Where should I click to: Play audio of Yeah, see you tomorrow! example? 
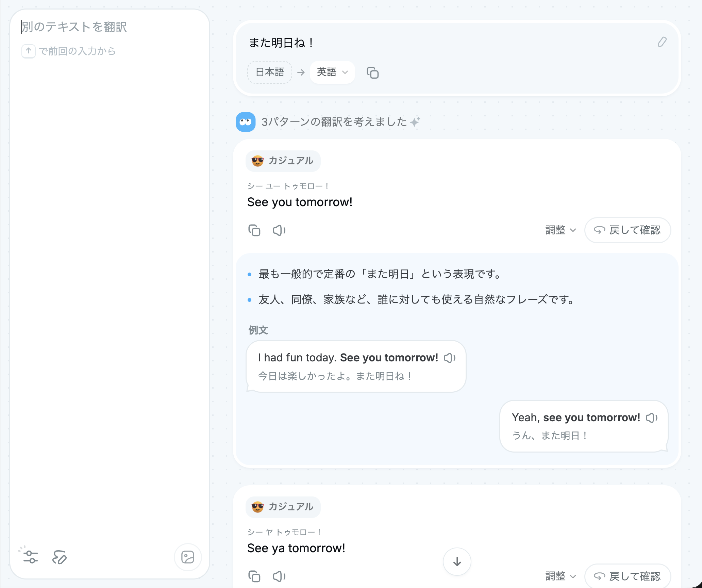click(x=652, y=418)
